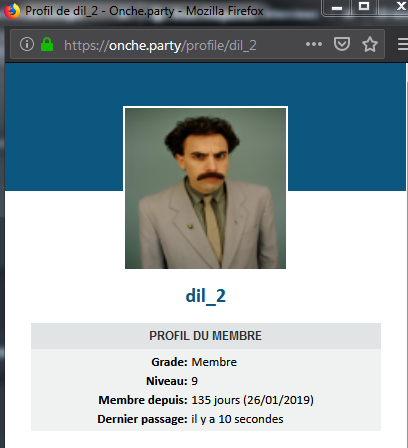Open the site information icon in address bar
The width and height of the screenshot is (408, 448).
[27, 44]
